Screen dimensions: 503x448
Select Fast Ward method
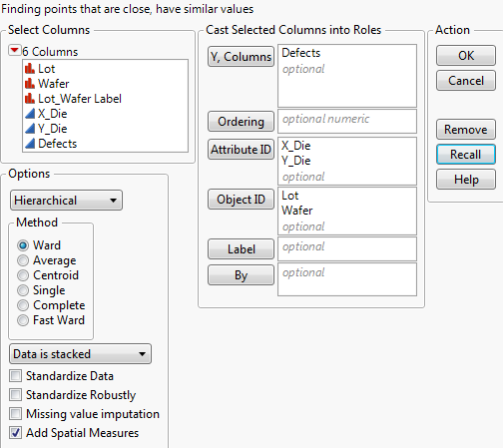click(x=23, y=320)
